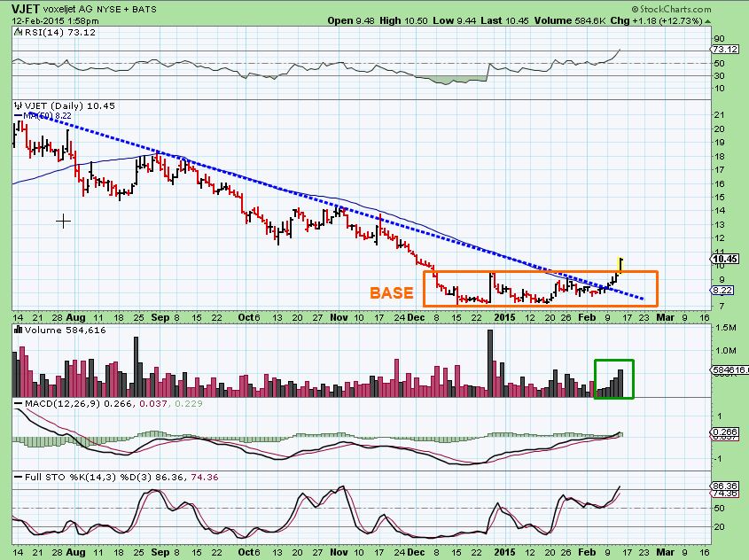
Task: Click the 'RSI(14) 73.12' indicator label
Action: coord(59,33)
